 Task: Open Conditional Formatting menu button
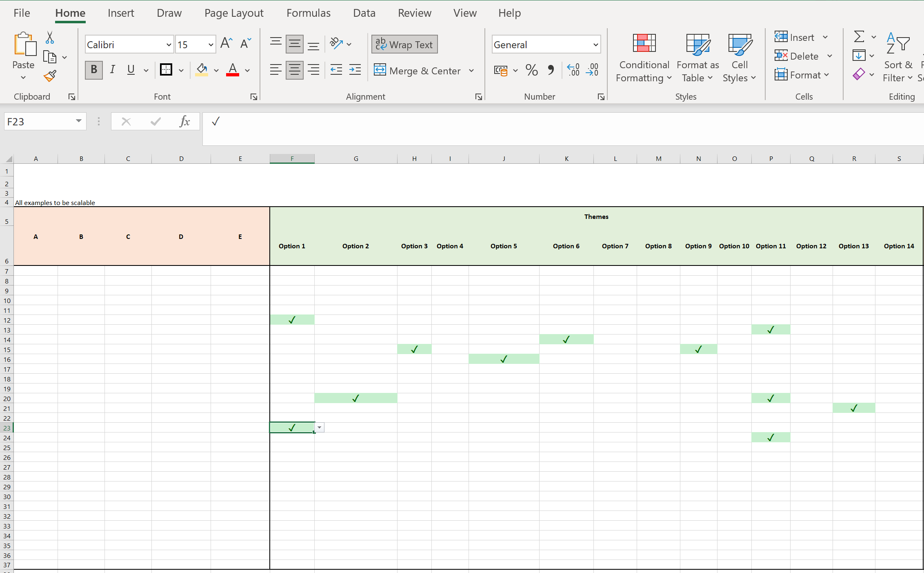click(644, 57)
